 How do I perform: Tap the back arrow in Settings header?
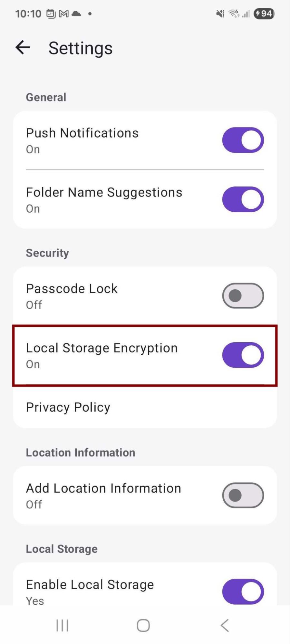(x=23, y=48)
